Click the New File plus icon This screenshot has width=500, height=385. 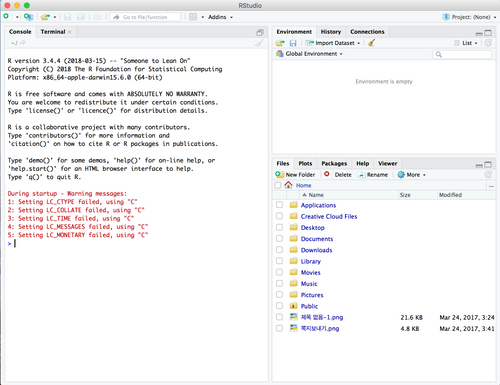[x=6, y=16]
